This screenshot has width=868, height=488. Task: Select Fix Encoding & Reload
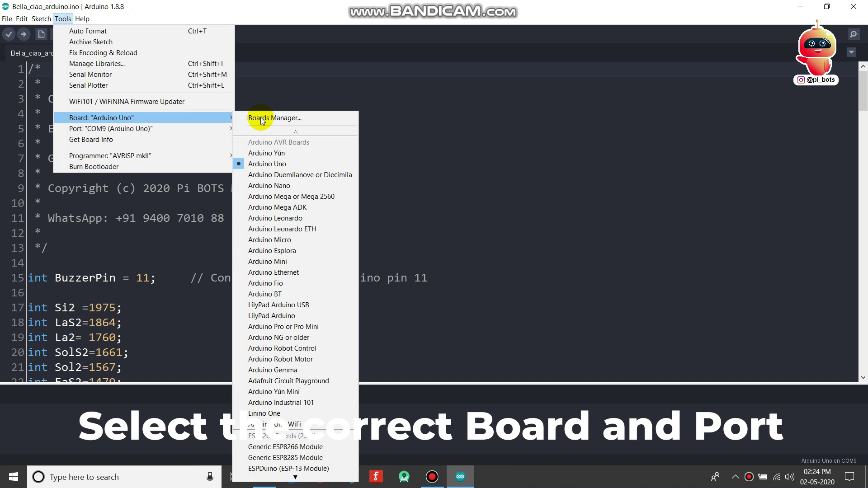(x=144, y=53)
